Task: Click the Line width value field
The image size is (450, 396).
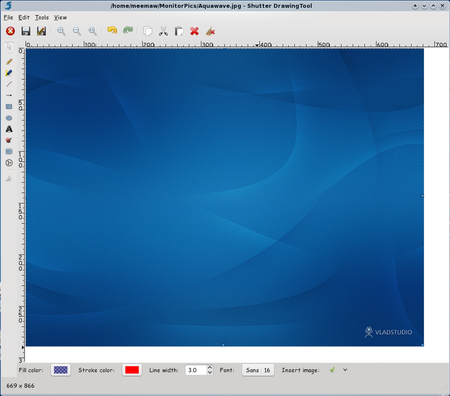Action: point(196,370)
